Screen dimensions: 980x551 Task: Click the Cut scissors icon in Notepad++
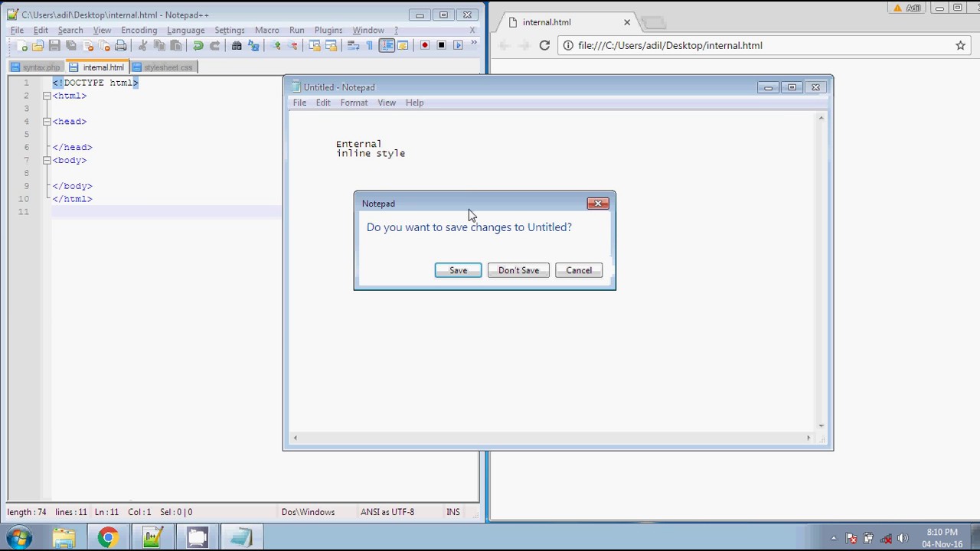[x=142, y=46]
